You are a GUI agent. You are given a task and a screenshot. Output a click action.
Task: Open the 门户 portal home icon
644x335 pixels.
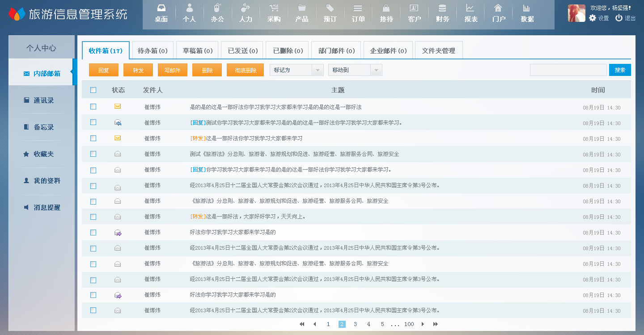pos(499,13)
